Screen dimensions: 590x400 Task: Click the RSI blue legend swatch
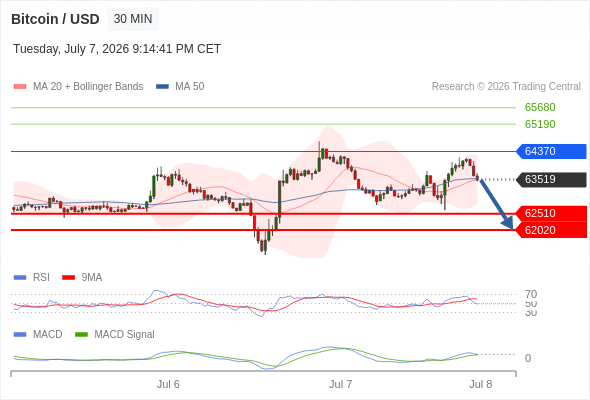point(20,278)
